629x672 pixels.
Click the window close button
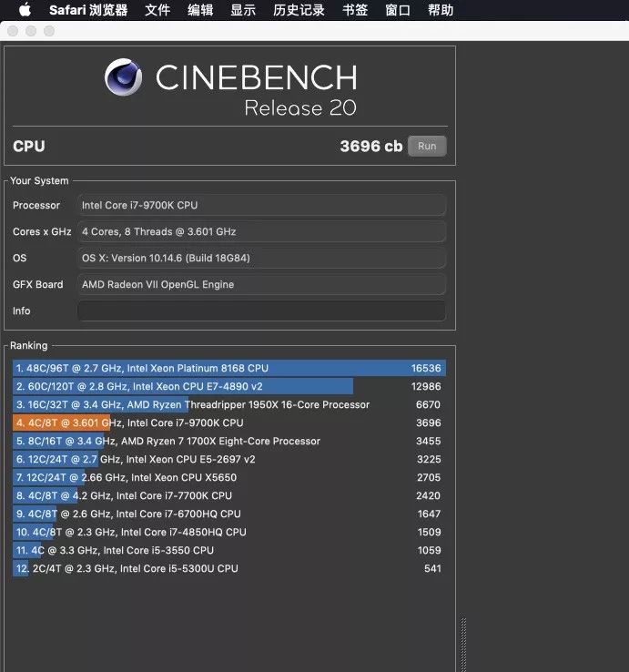(x=13, y=31)
